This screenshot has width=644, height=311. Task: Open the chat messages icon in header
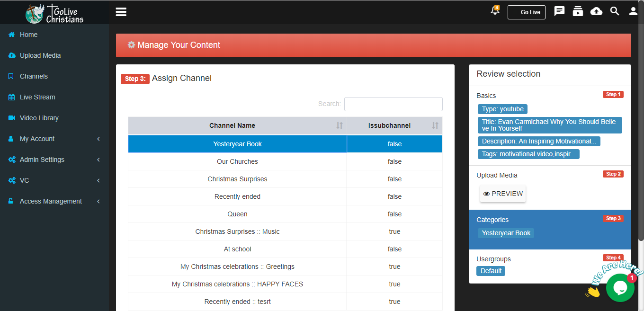point(559,11)
